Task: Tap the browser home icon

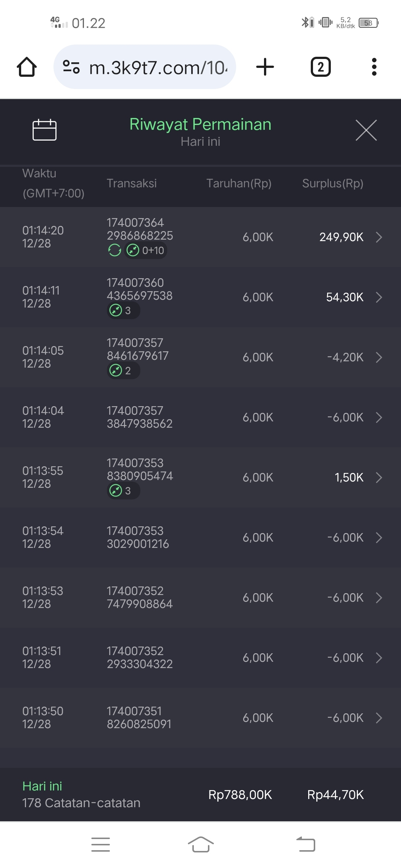Action: tap(27, 67)
